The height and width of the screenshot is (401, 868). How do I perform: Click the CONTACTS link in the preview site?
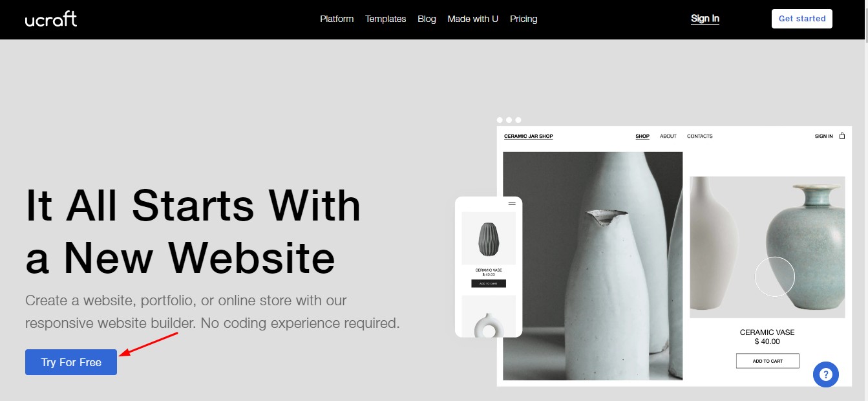click(700, 136)
